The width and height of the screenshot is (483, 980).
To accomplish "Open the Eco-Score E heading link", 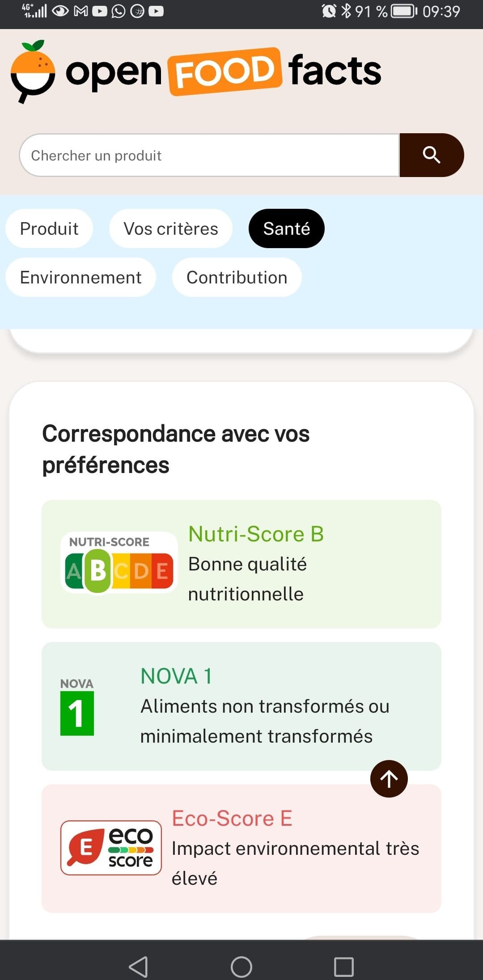I will tap(232, 819).
